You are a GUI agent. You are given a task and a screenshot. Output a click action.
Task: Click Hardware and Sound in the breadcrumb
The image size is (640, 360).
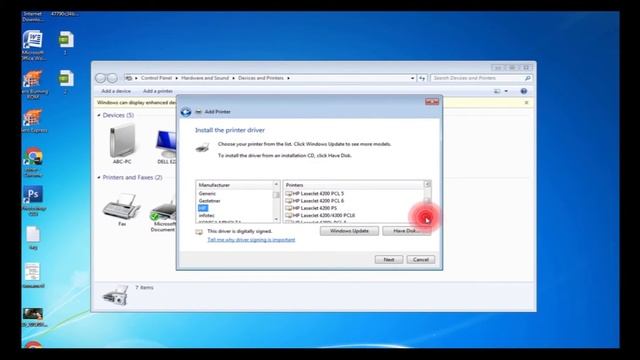click(205, 78)
